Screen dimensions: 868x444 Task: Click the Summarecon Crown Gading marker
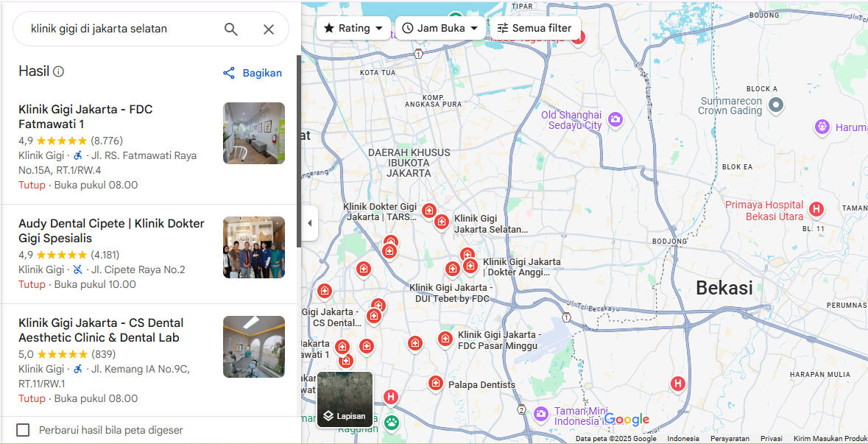pyautogui.click(x=776, y=105)
